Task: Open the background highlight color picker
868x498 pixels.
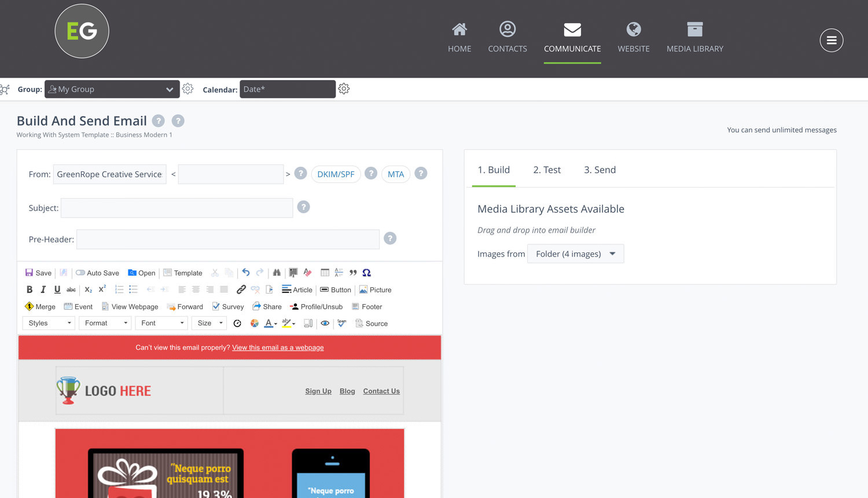Action: tap(289, 323)
